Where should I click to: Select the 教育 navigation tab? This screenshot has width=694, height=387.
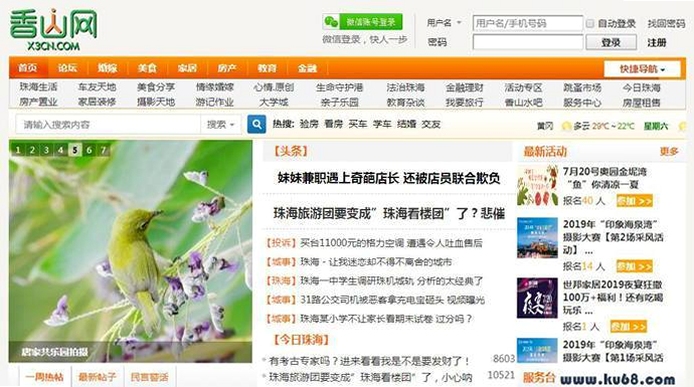tap(267, 68)
